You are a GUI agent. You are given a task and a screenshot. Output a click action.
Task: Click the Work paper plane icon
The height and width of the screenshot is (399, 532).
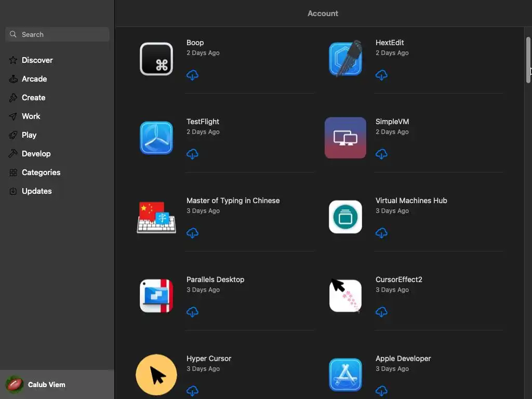pos(13,116)
